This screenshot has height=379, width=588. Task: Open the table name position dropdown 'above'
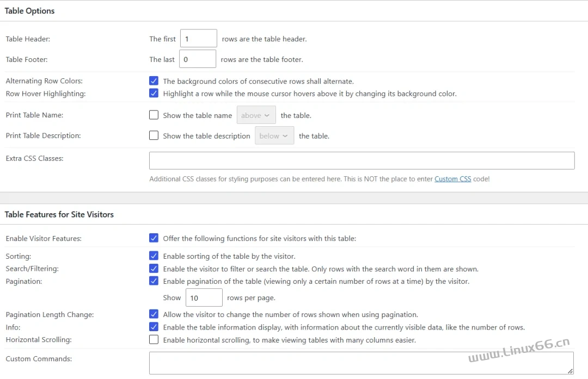256,115
